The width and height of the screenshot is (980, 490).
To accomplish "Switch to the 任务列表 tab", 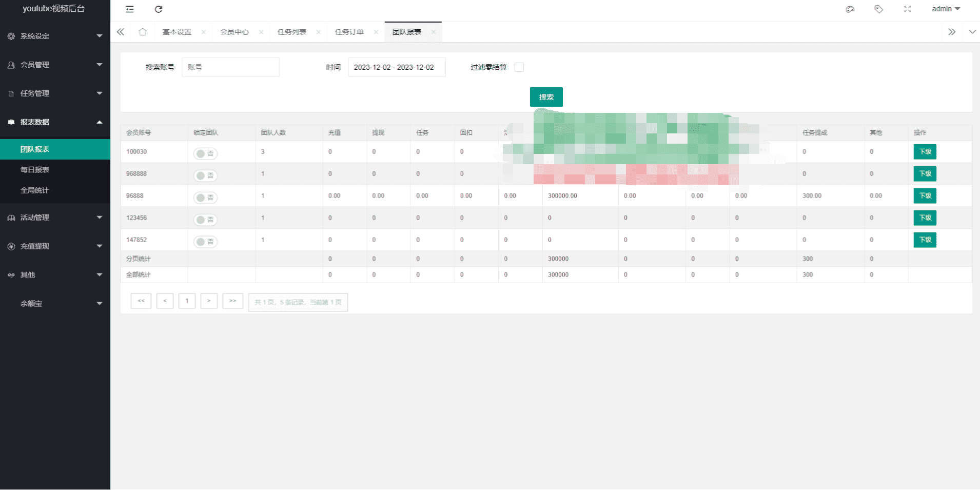I will (291, 32).
